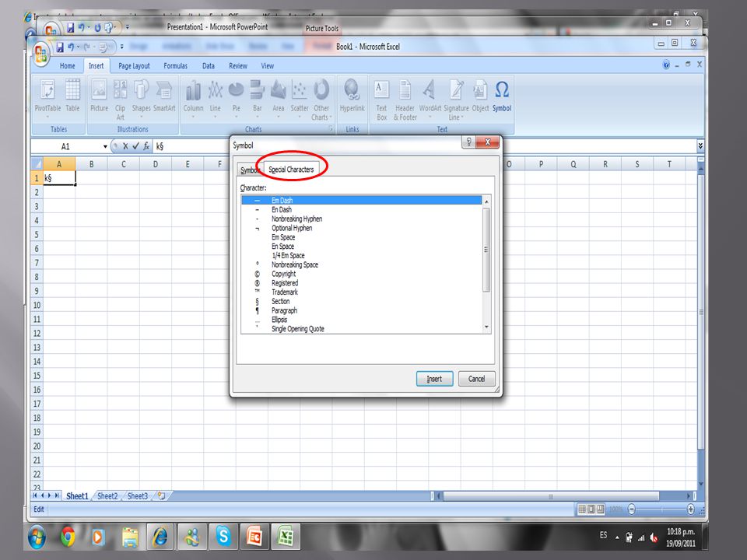Go to the Home ribbon tab
Screen dimensions: 747x560
tap(67, 65)
